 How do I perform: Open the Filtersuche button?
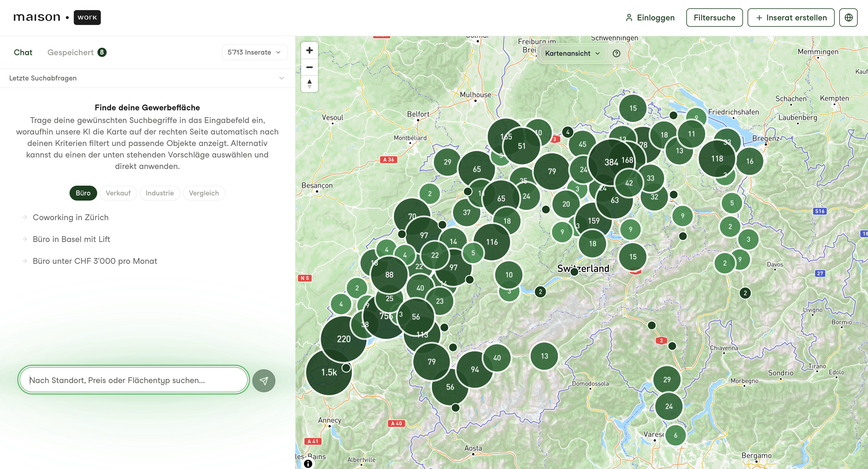click(x=714, y=18)
